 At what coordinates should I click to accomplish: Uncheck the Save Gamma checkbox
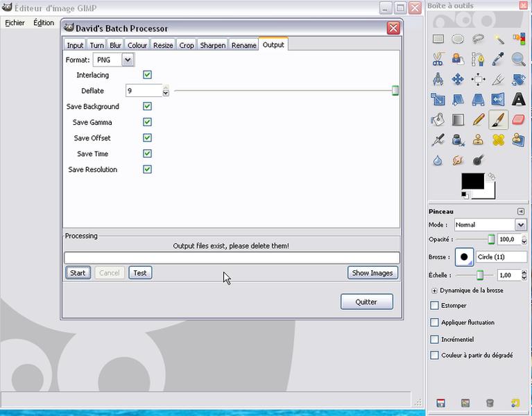147,122
